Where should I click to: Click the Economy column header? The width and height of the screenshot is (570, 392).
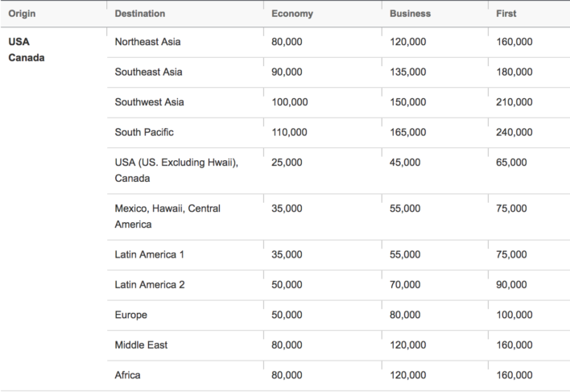[x=292, y=14]
